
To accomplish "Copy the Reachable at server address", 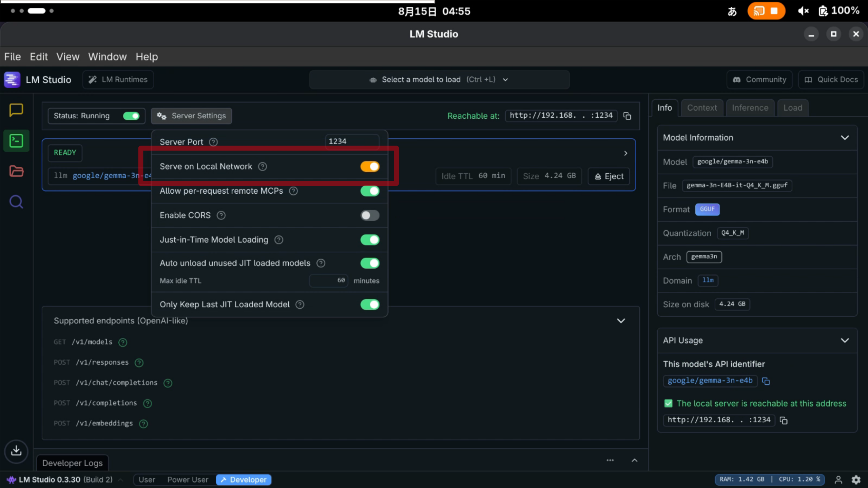I will coord(627,116).
